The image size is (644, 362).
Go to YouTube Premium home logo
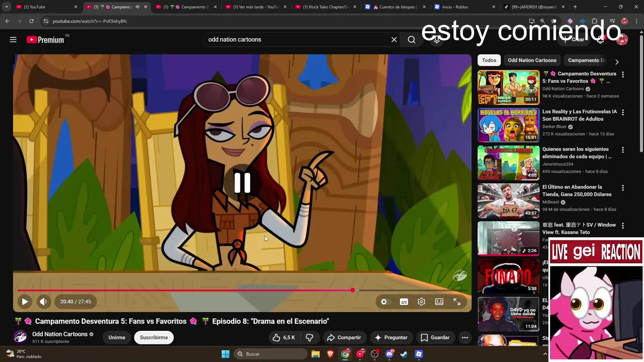45,40
